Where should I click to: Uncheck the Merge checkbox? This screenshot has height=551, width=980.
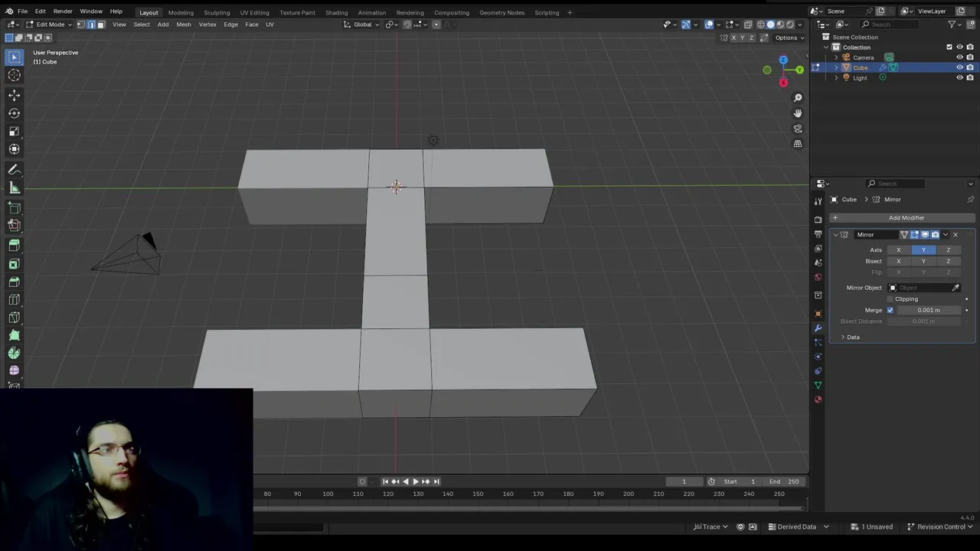890,310
